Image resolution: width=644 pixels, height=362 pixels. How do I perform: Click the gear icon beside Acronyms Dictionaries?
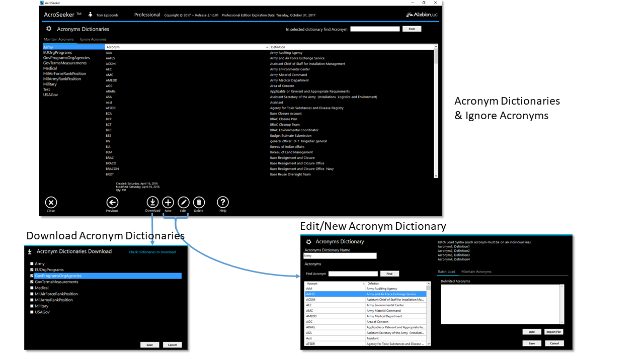49,29
